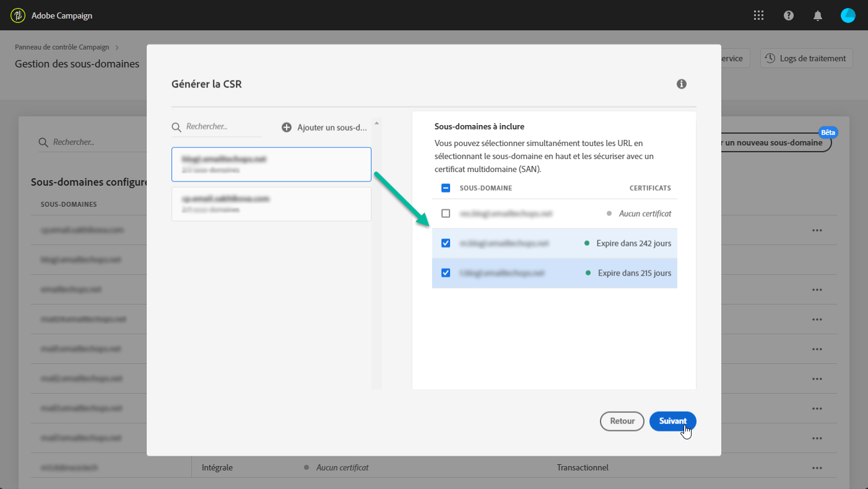The height and width of the screenshot is (489, 868).
Task: Check the subdomain with Aucun certificat
Action: 446,214
